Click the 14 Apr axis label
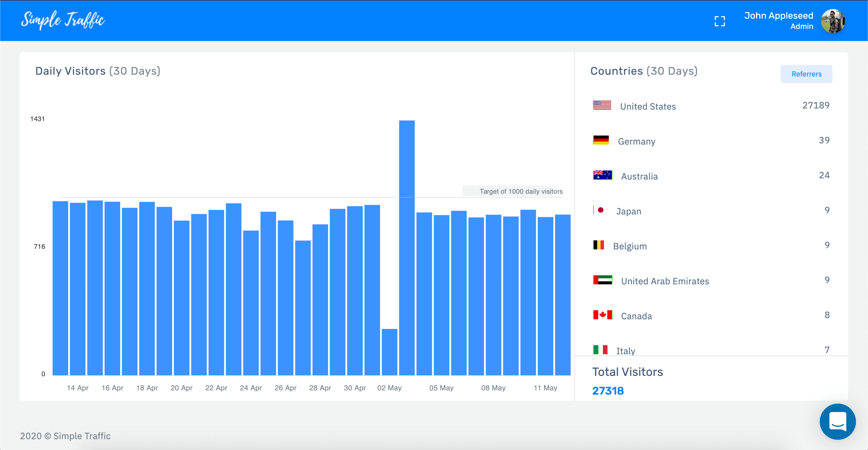868x450 pixels. pyautogui.click(x=77, y=388)
